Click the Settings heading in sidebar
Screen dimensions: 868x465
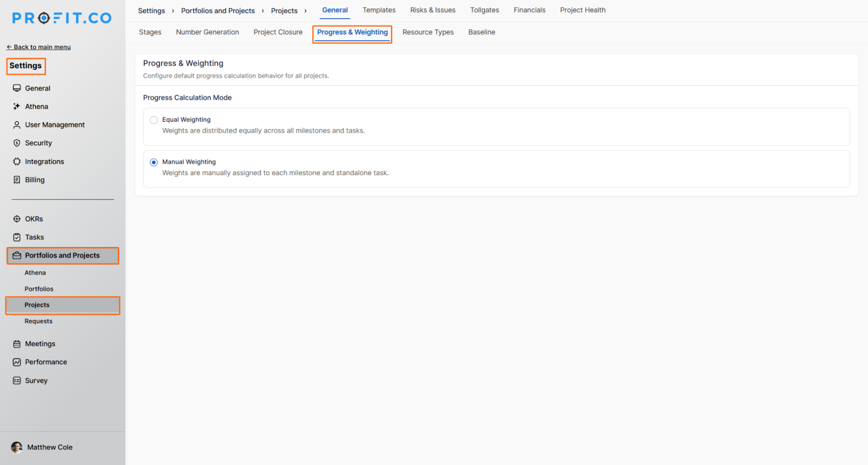[26, 66]
